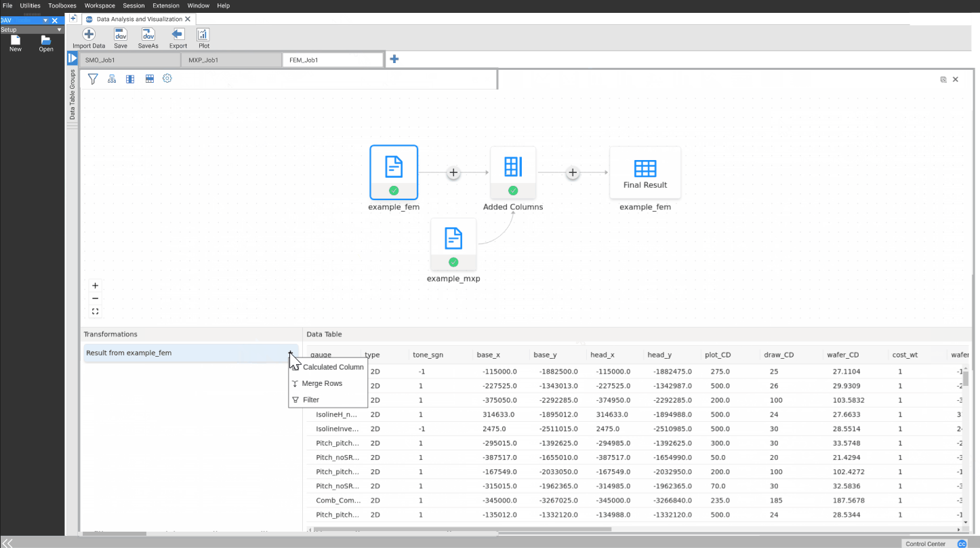980x548 pixels.
Task: Click the canvas zoom in plus button
Action: point(96,286)
